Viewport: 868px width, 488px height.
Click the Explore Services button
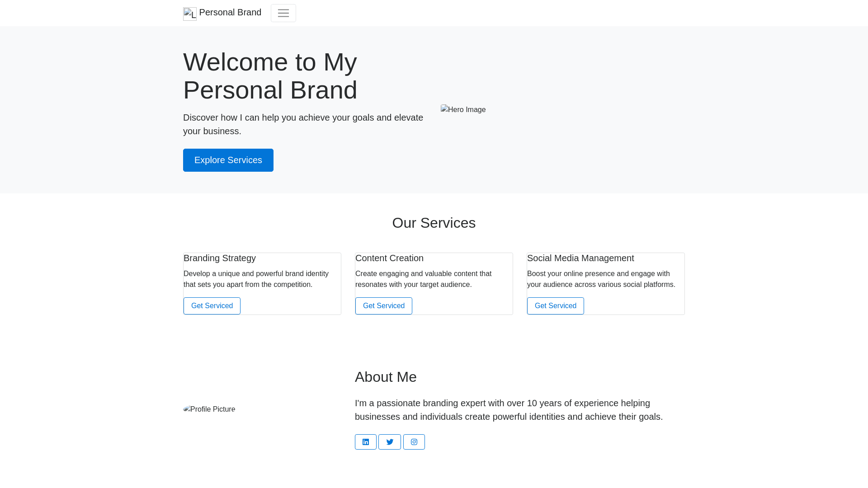(228, 160)
